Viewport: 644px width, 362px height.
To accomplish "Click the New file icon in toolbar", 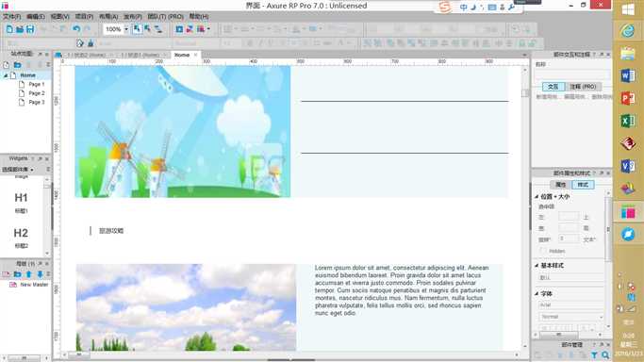I will point(9,29).
